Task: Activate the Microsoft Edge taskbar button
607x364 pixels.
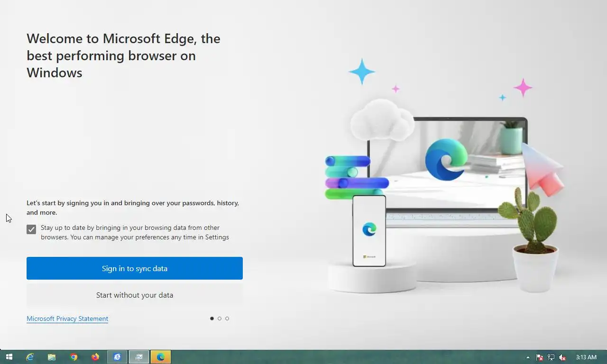Action: (161, 357)
